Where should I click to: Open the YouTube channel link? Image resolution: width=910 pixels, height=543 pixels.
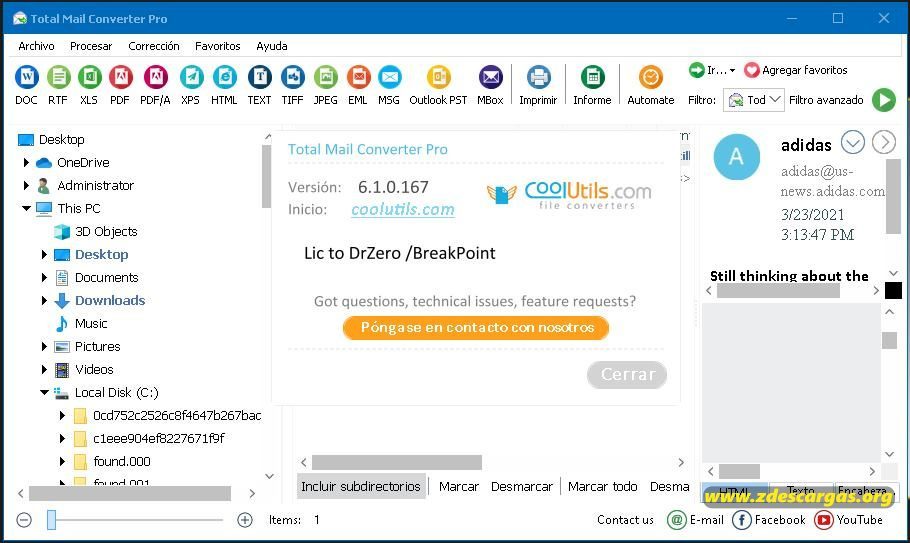point(848,520)
